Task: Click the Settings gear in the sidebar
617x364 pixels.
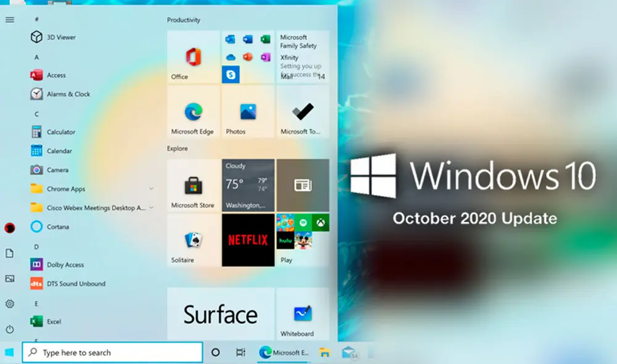Action: click(x=10, y=304)
